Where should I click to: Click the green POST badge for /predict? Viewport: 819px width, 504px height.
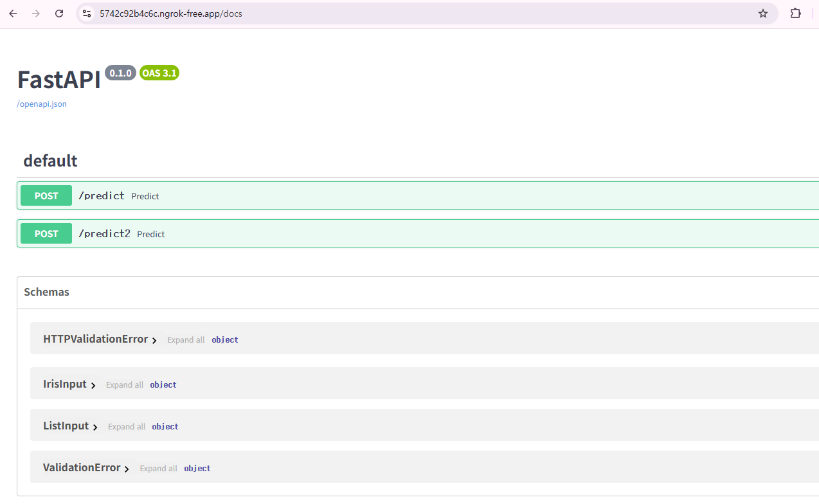(46, 196)
